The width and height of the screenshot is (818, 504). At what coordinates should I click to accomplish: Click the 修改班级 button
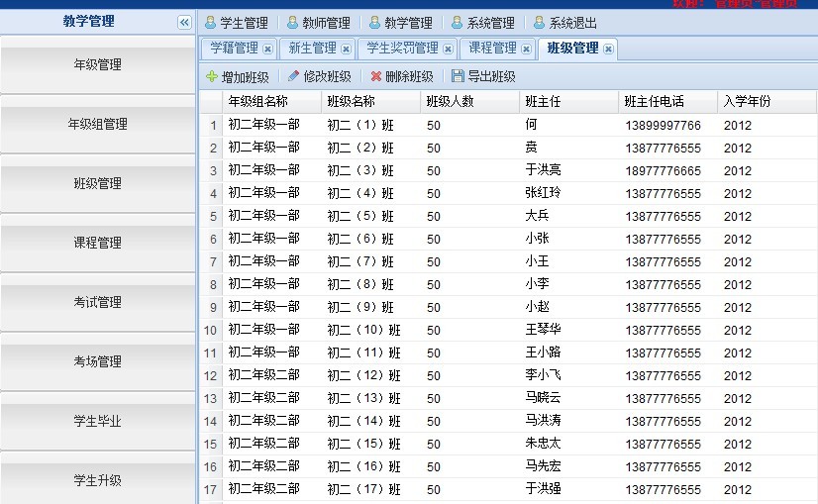(320, 76)
